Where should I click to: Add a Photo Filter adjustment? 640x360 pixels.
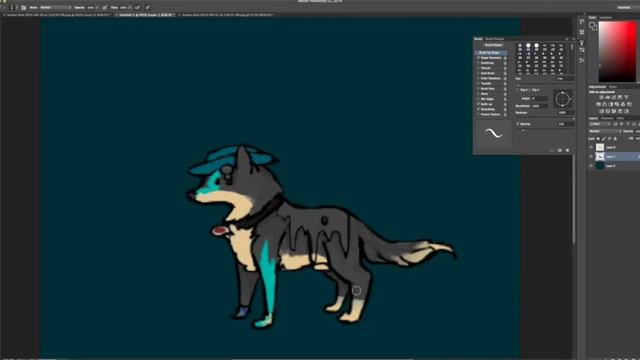(617, 104)
